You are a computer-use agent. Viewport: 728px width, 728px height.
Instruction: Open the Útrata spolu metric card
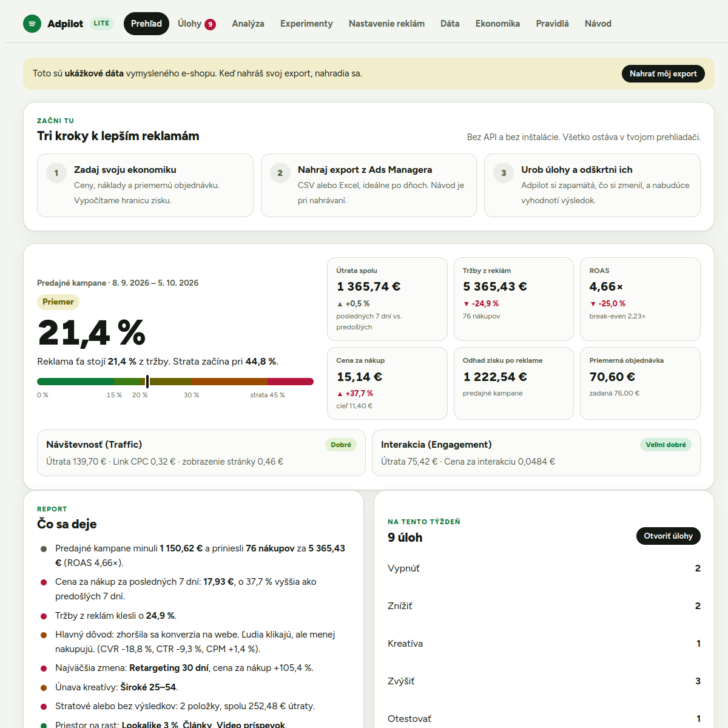pyautogui.click(x=388, y=299)
